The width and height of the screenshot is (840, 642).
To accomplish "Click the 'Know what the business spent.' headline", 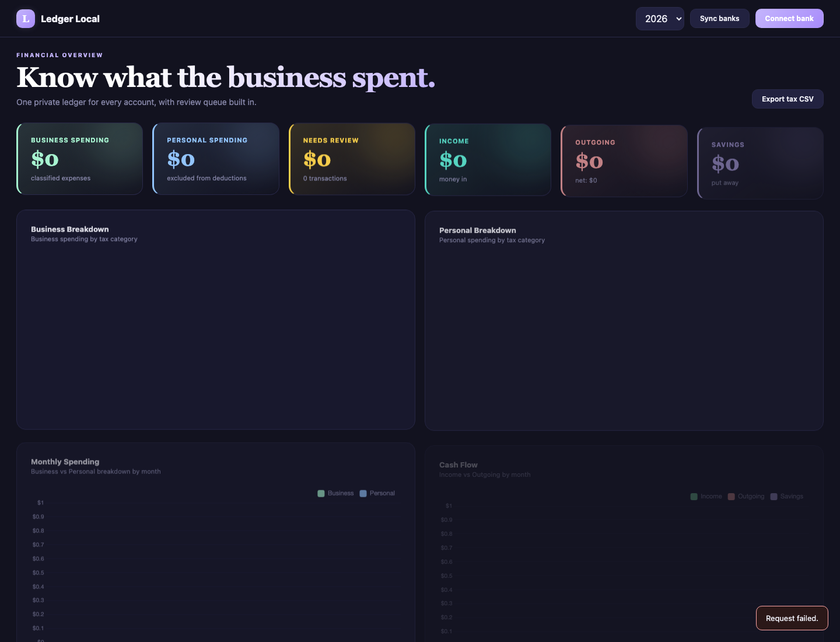I will (x=226, y=77).
